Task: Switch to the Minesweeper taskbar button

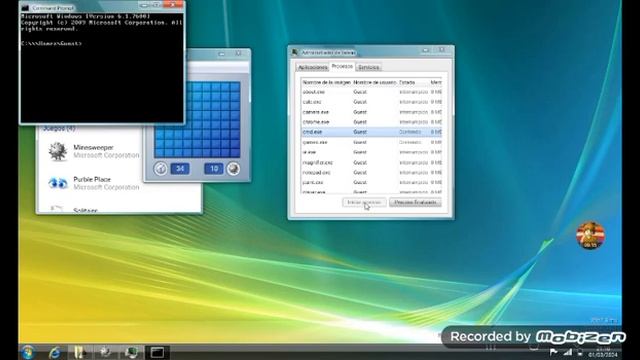Action: [x=106, y=352]
